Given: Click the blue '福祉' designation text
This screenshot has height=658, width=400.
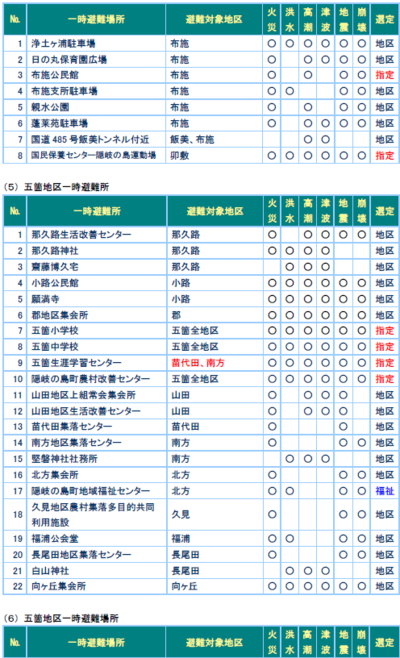Looking at the screenshot, I should (384, 491).
